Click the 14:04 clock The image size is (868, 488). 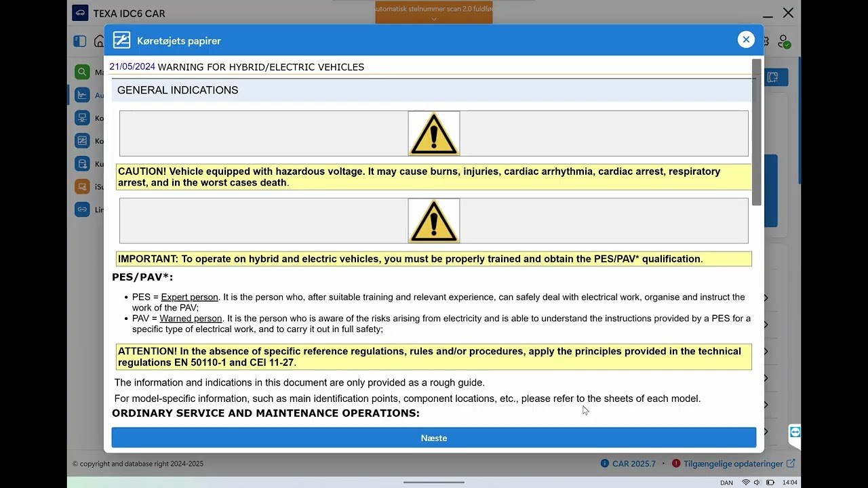pos(790,483)
